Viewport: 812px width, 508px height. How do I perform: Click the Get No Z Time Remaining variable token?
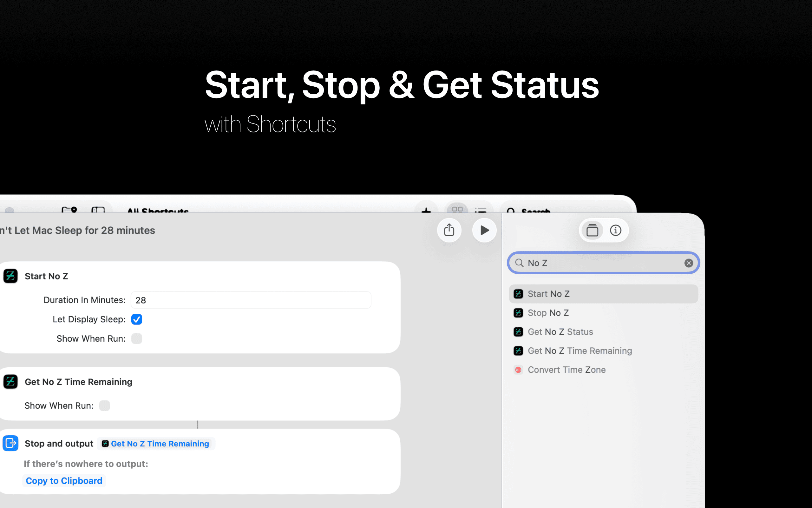156,444
